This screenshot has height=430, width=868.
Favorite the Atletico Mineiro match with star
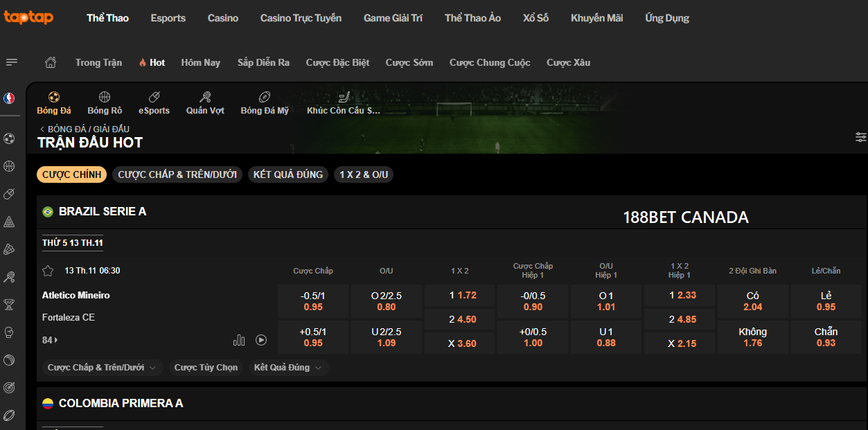[48, 271]
